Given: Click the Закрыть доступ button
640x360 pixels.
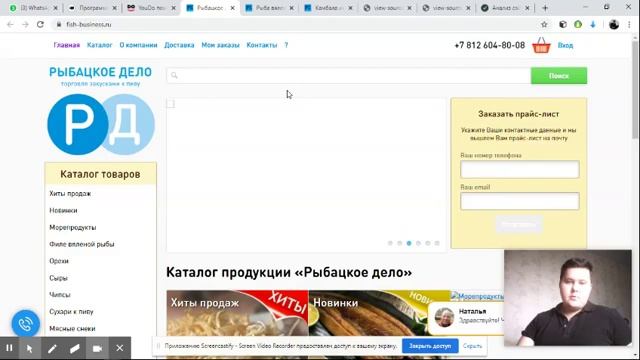Looking at the screenshot, I should [x=430, y=346].
